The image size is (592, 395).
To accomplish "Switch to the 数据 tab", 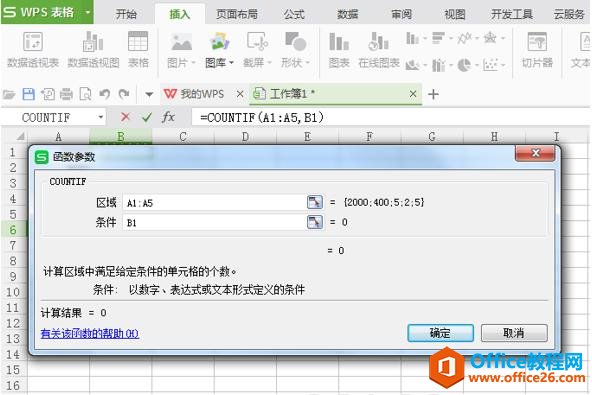I will [x=347, y=14].
